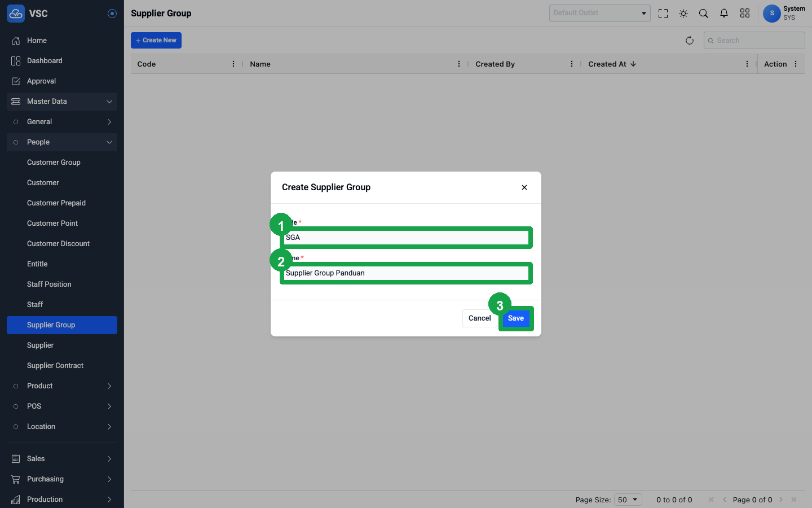
Task: Click the Create New button
Action: tap(156, 40)
